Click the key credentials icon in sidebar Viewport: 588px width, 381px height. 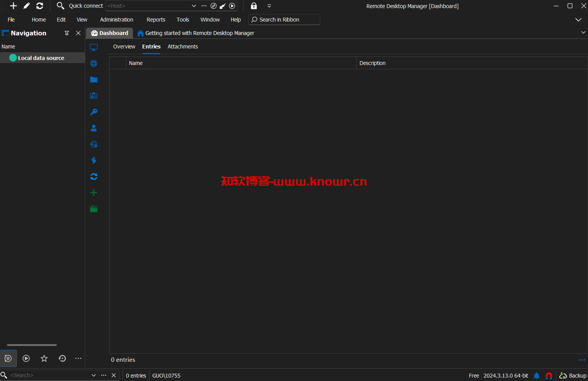pyautogui.click(x=94, y=112)
